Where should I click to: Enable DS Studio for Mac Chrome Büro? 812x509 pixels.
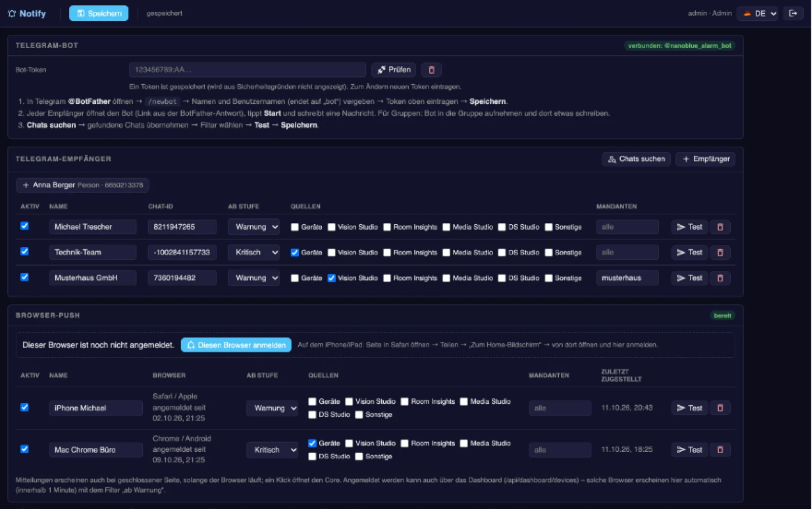pyautogui.click(x=312, y=456)
